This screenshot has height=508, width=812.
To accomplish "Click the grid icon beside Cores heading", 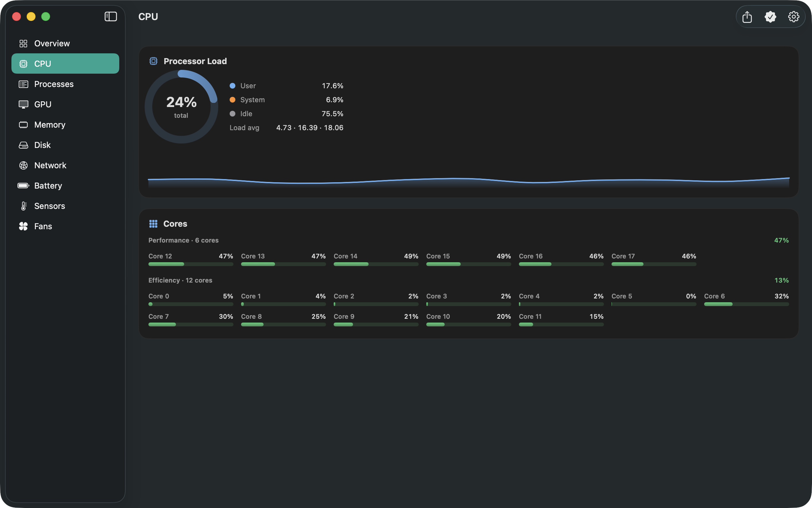I will (x=153, y=224).
